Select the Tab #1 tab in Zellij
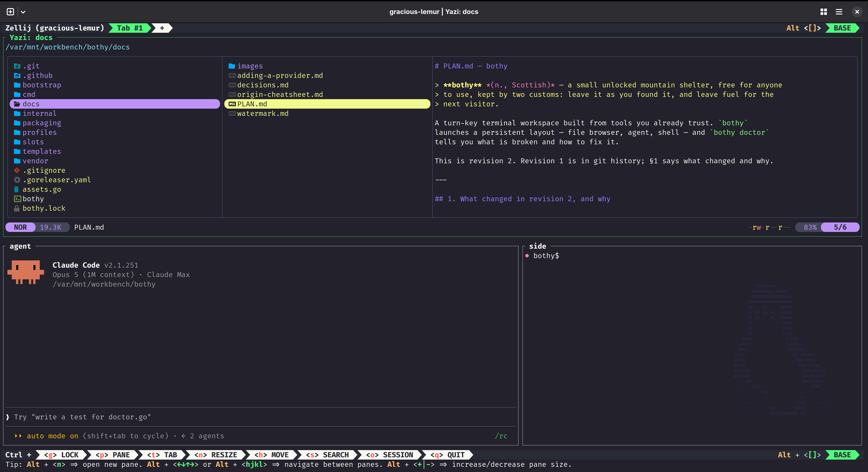The height and width of the screenshot is (472, 868). [129, 28]
